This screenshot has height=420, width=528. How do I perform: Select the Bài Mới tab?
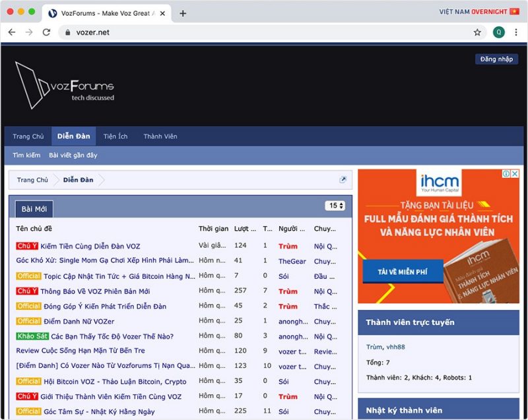coord(34,209)
